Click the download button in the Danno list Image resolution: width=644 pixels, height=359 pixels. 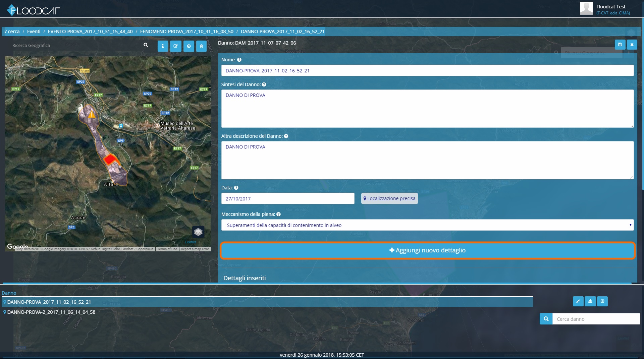tap(590, 301)
